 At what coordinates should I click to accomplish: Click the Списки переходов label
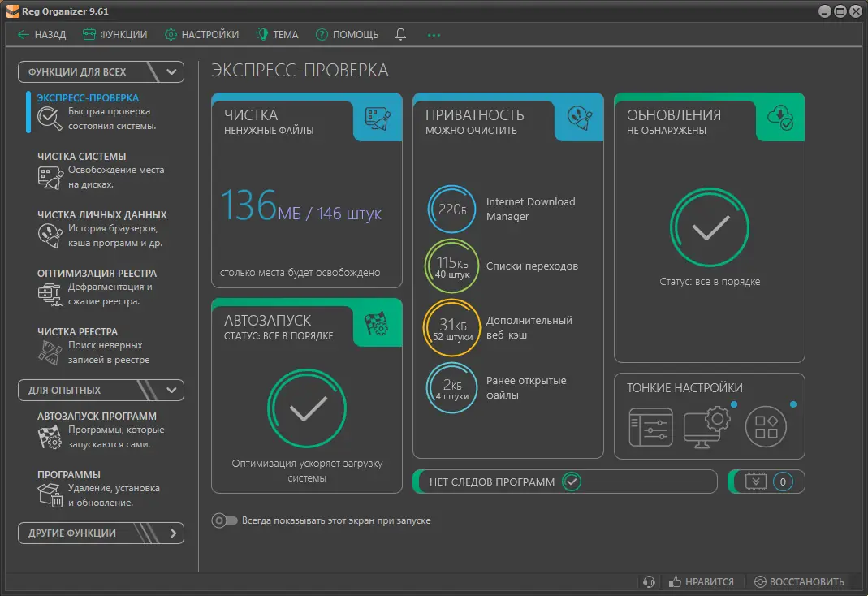coord(532,266)
